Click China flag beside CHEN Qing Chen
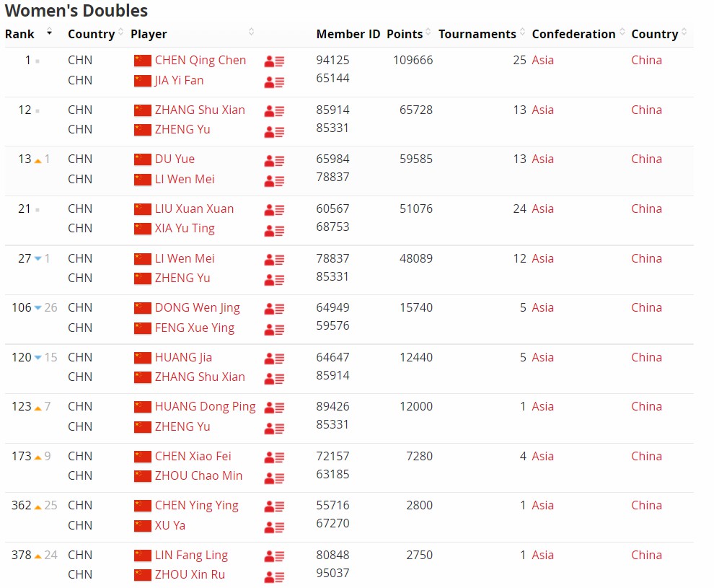Screen dimensions: 714x588 [x=143, y=61]
